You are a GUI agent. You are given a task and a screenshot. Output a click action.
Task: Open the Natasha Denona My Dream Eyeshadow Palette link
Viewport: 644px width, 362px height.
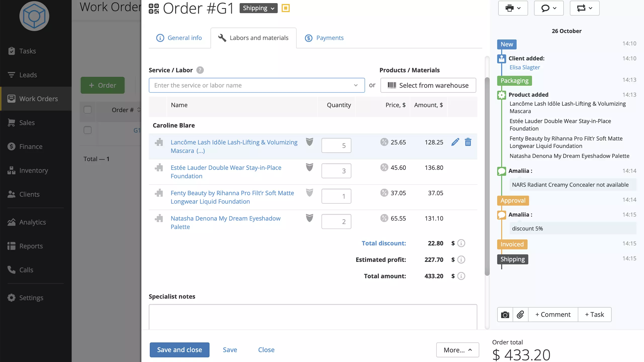tap(225, 223)
